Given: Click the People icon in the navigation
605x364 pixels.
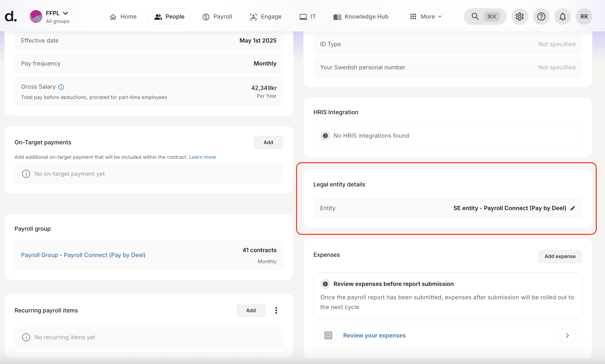Looking at the screenshot, I should tap(158, 17).
